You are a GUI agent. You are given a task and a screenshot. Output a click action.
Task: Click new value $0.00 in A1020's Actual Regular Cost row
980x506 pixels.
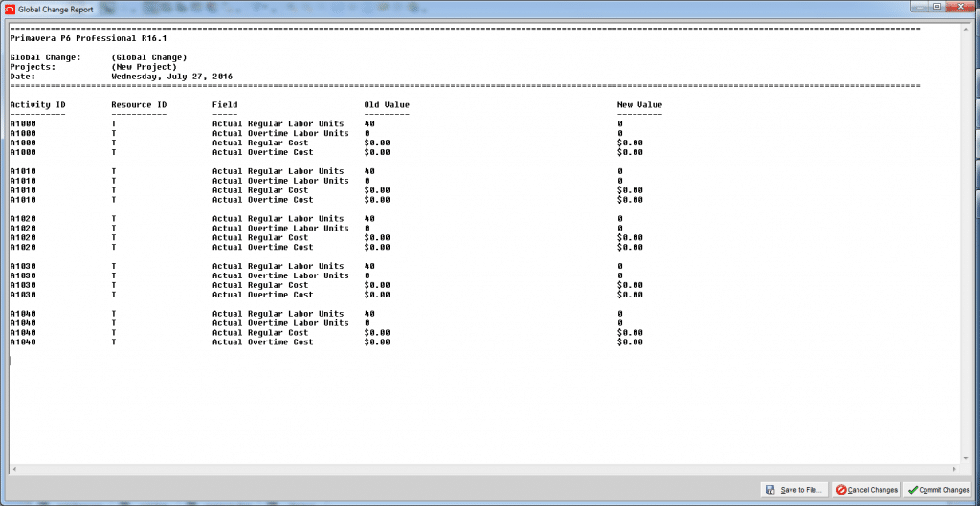(630, 237)
